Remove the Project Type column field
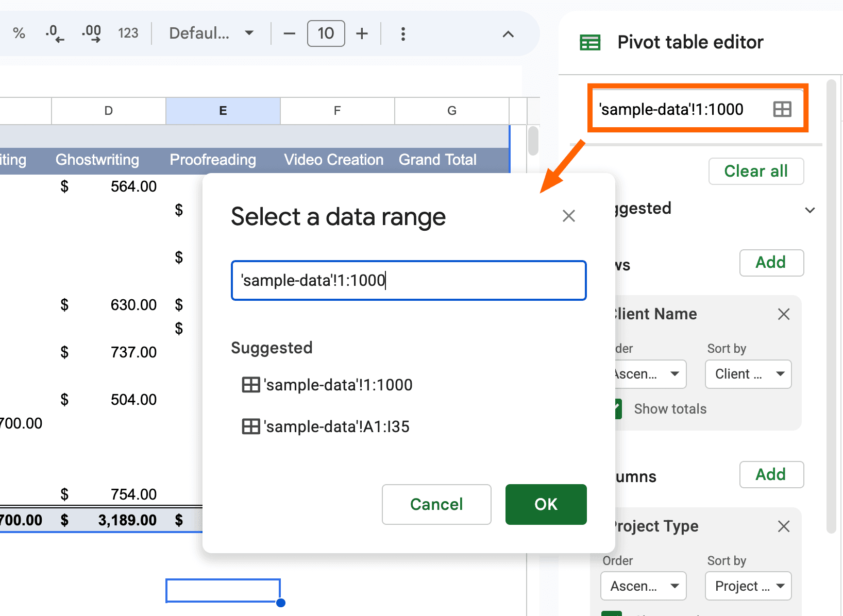 point(784,526)
